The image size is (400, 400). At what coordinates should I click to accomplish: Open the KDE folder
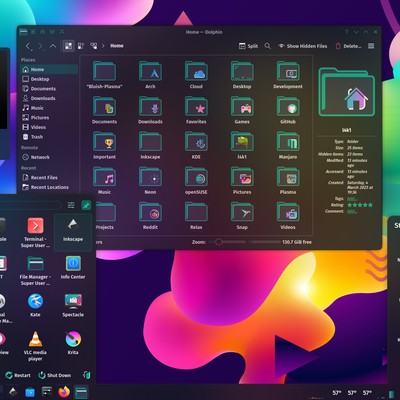(196, 145)
